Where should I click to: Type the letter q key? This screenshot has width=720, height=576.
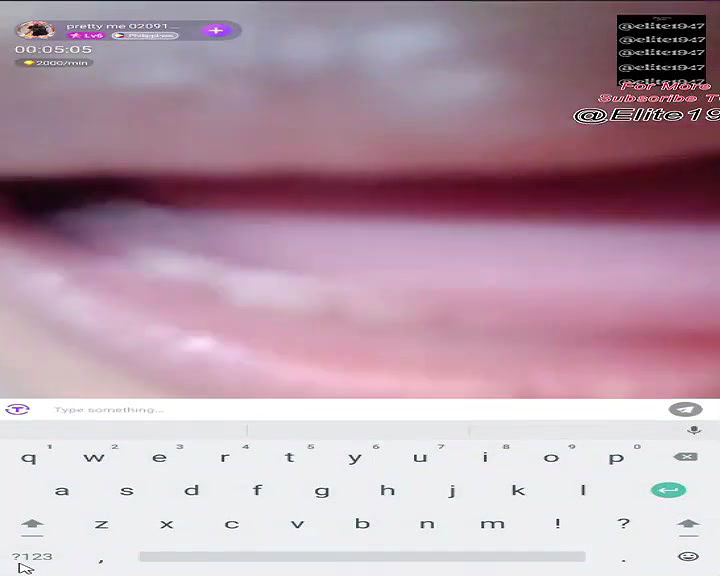click(29, 458)
